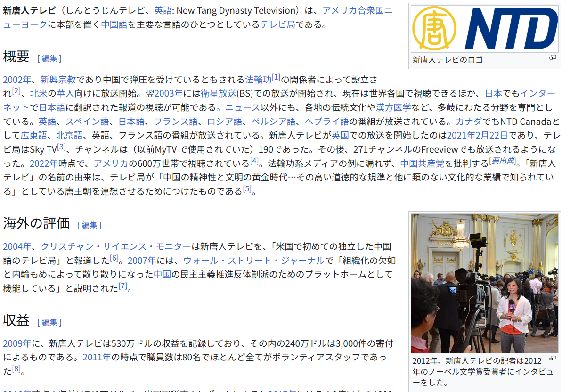This screenshot has height=392, width=570.
Task: Enlarge the NTD logo image icon
Action: click(x=553, y=57)
